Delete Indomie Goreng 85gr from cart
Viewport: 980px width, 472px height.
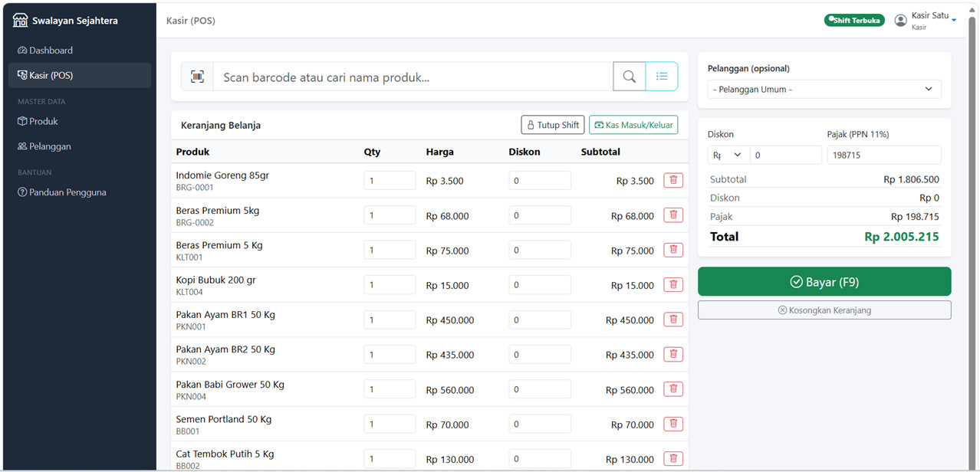pos(673,180)
